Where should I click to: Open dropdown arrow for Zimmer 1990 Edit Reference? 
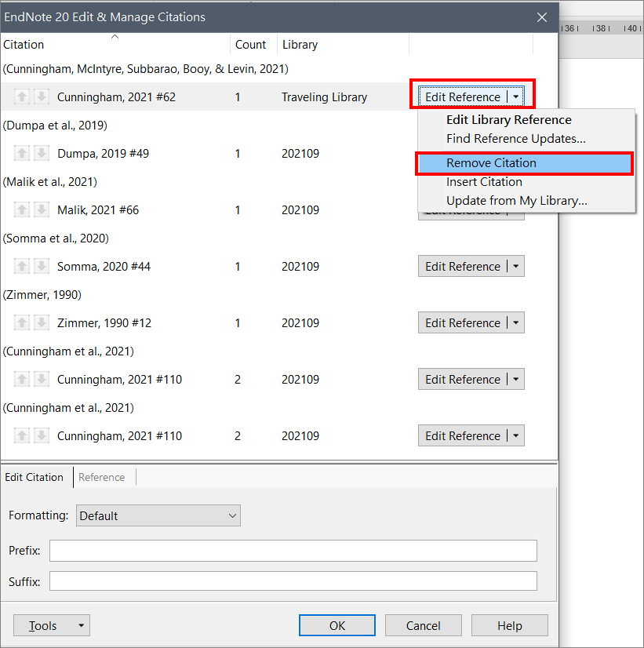pos(516,322)
